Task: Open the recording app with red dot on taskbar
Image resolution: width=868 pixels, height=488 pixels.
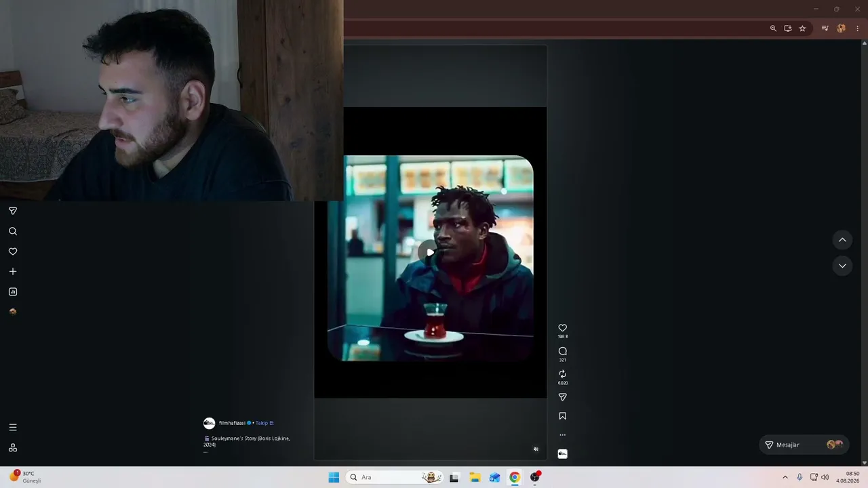Action: (x=535, y=477)
